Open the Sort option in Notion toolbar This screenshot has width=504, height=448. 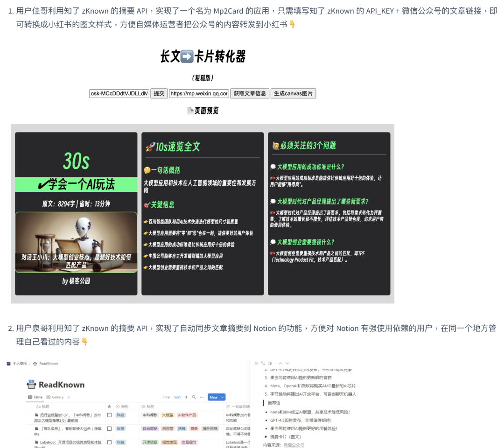[177, 397]
